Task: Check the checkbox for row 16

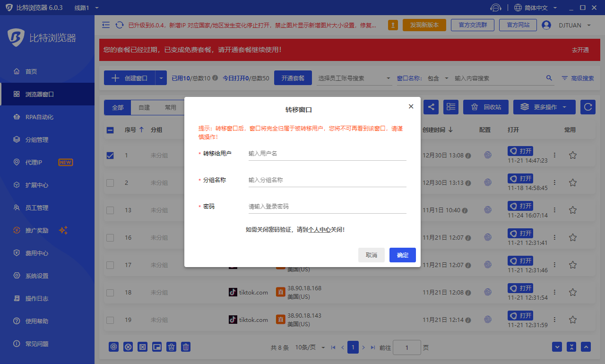Action: (110, 237)
